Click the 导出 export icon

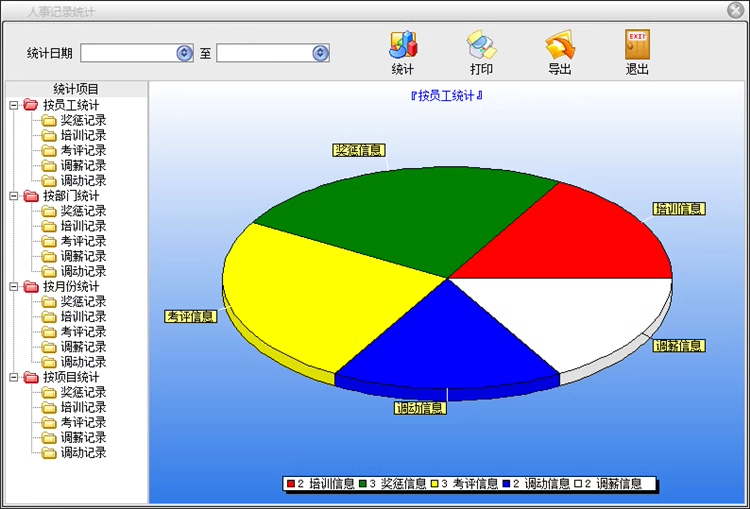[x=560, y=44]
